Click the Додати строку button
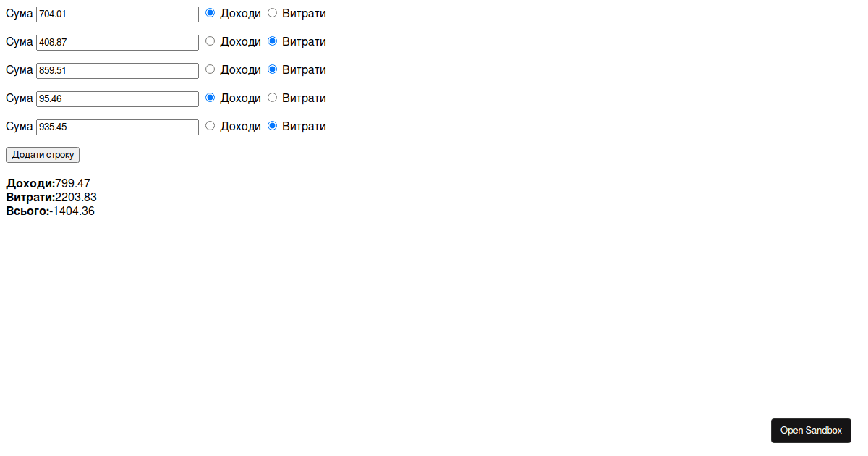The image size is (868, 456). coord(43,155)
